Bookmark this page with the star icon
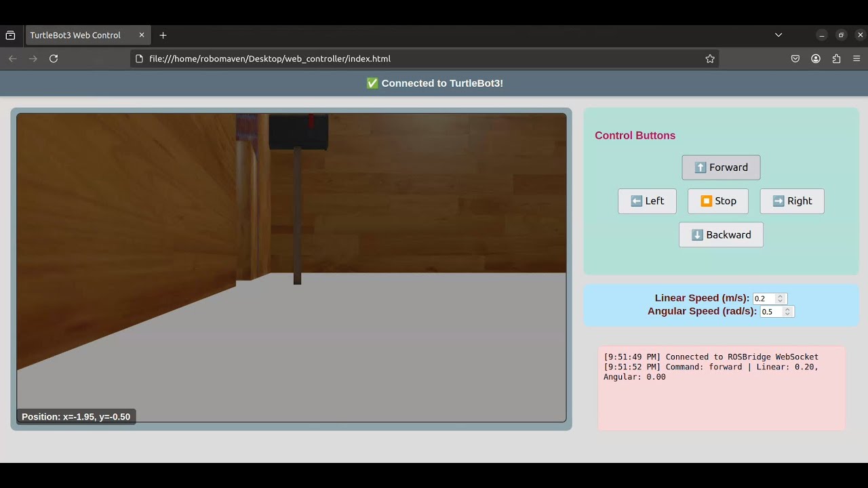Image resolution: width=868 pixels, height=488 pixels. pyautogui.click(x=710, y=59)
